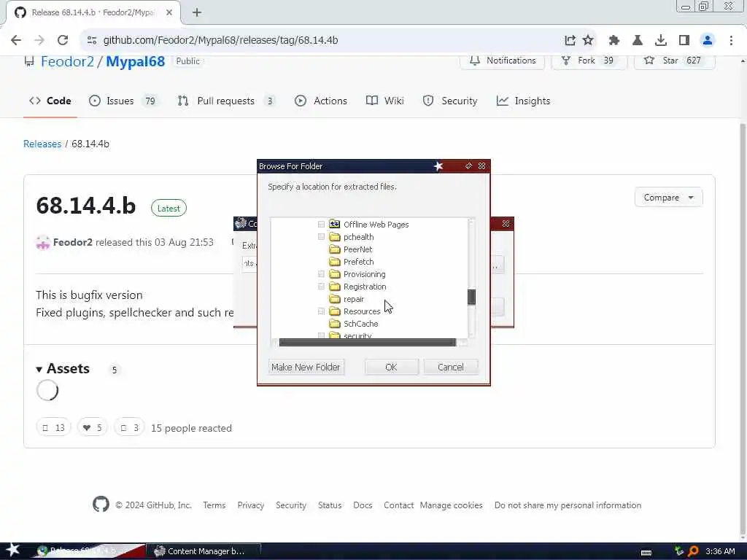The image size is (747, 560).
Task: Click the GitHub logo in footer
Action: [x=101, y=504]
